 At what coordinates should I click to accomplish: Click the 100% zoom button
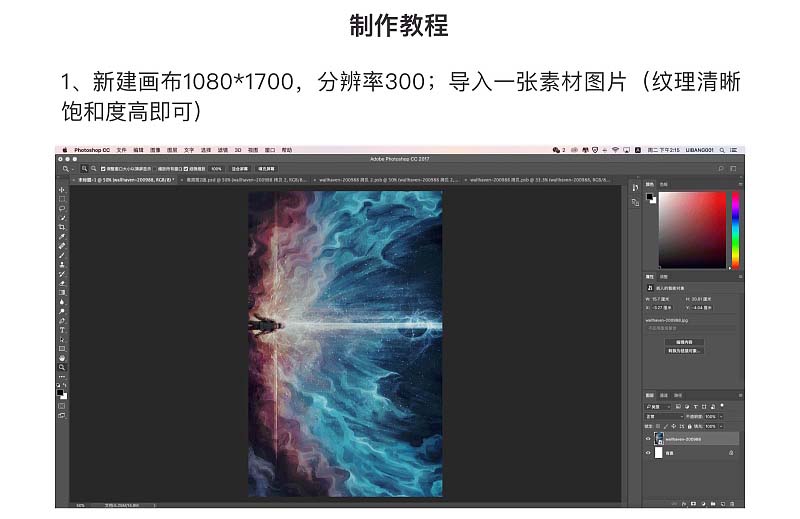click(217, 169)
